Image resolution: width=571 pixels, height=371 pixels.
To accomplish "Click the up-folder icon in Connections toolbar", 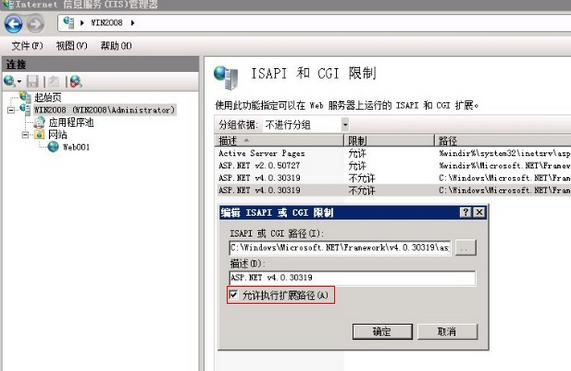I will coord(54,81).
